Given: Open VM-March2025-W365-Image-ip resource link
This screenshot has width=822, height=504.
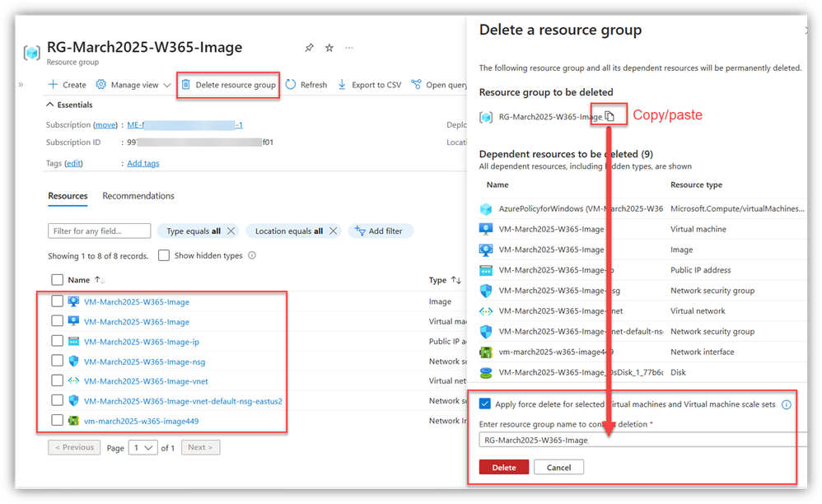Looking at the screenshot, I should [142, 342].
